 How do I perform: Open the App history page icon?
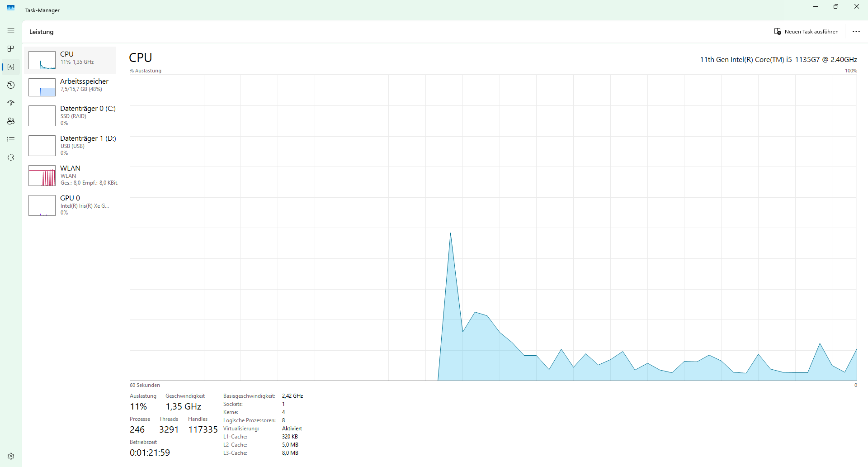(11, 85)
